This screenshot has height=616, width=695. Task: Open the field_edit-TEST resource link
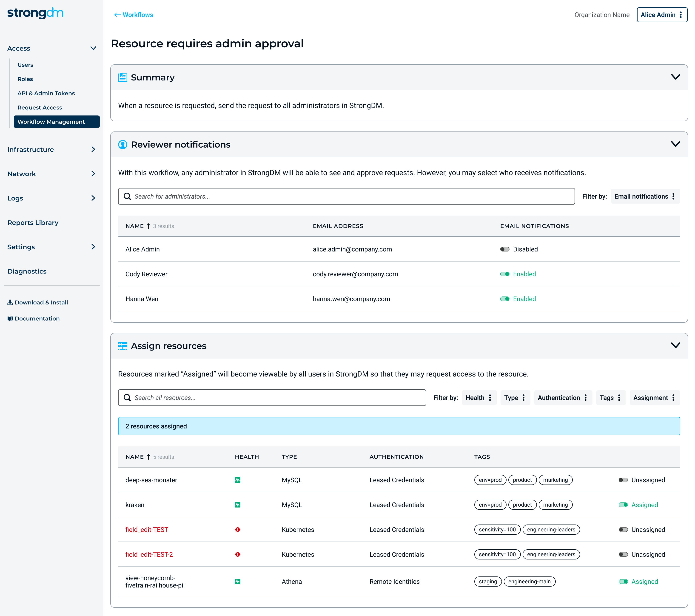pyautogui.click(x=147, y=530)
